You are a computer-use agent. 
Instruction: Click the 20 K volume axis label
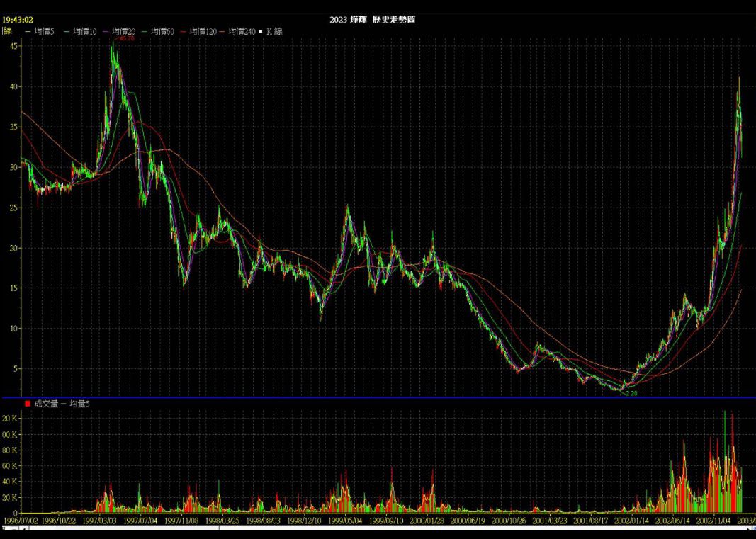coord(10,498)
